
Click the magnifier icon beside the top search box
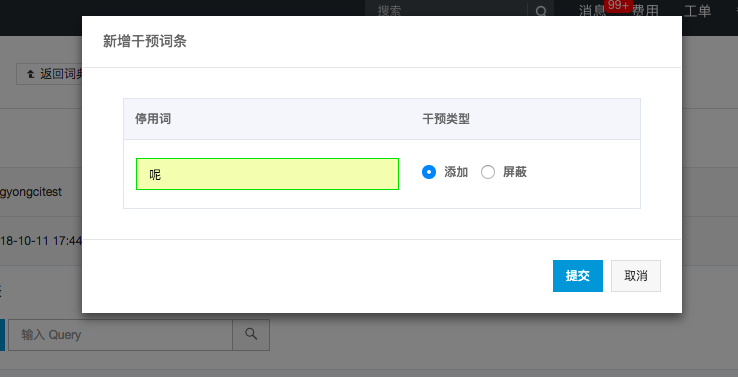pyautogui.click(x=541, y=11)
